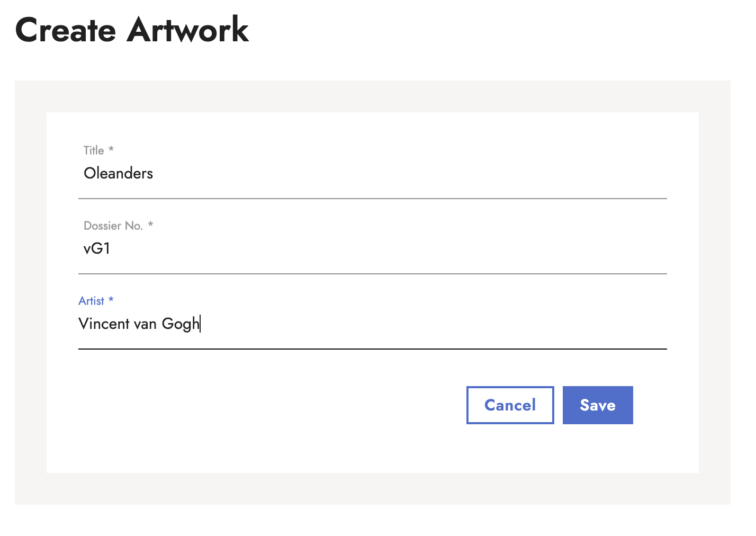Click the Create Artwork page heading

[x=132, y=30]
